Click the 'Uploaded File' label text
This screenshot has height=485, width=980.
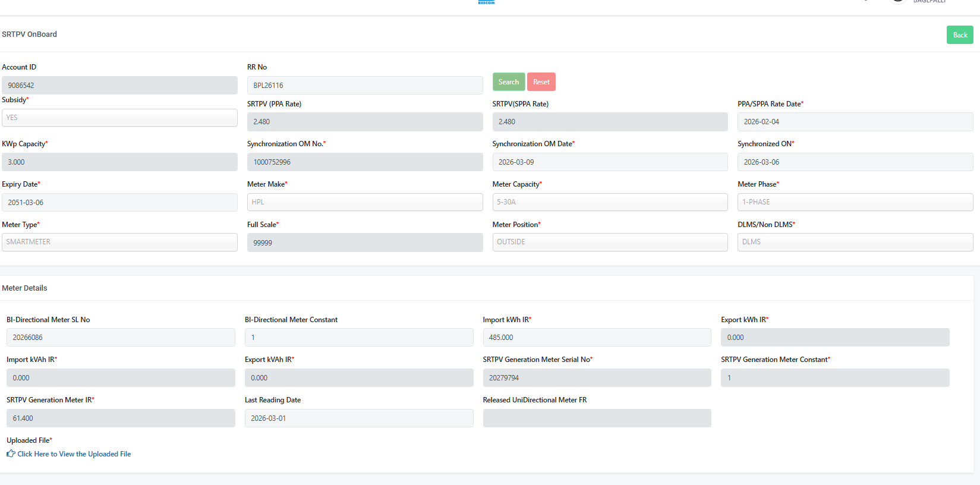[28, 440]
